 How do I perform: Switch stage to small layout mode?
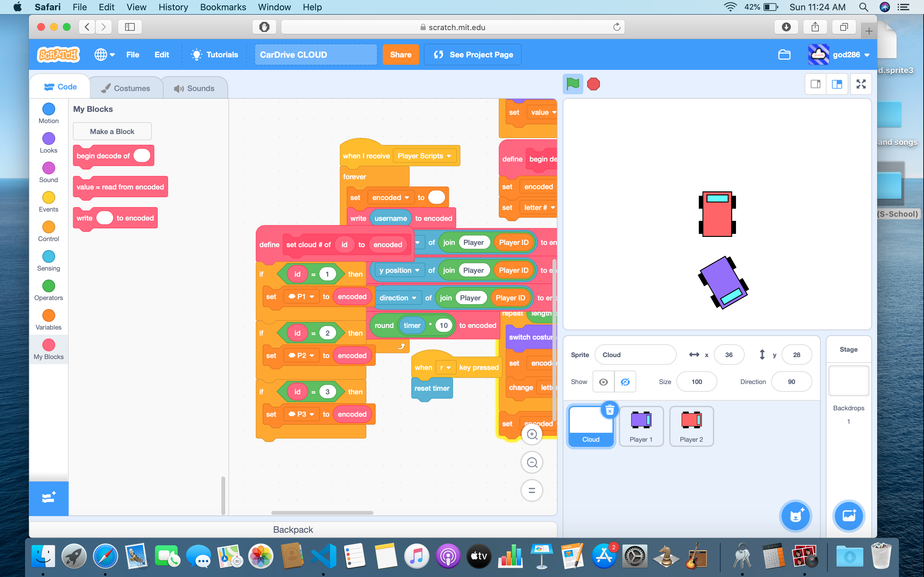[815, 84]
